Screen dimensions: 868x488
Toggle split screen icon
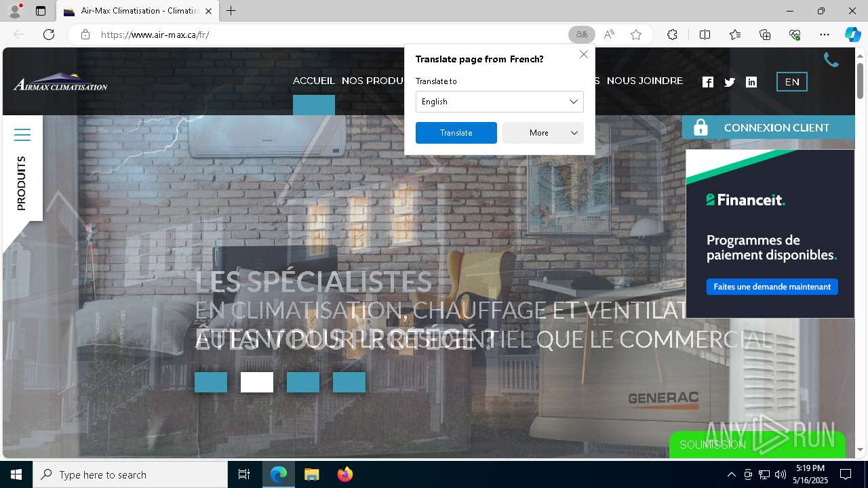(705, 35)
